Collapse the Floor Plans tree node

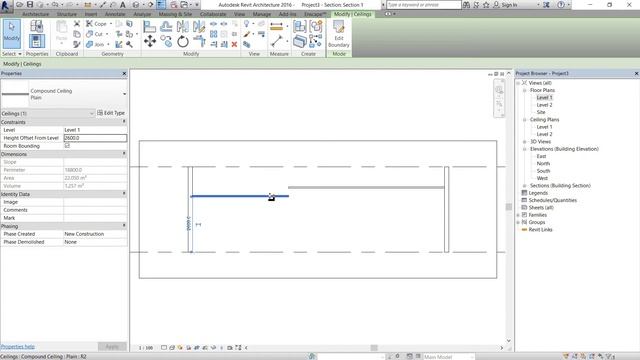click(525, 90)
